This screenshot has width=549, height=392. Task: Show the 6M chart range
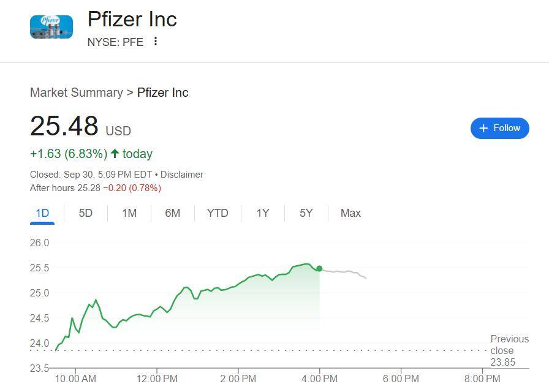(x=173, y=213)
